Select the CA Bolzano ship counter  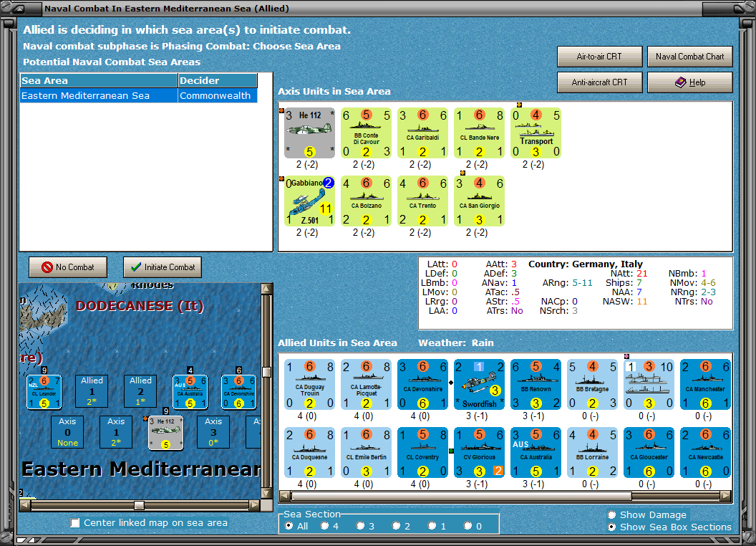[366, 201]
